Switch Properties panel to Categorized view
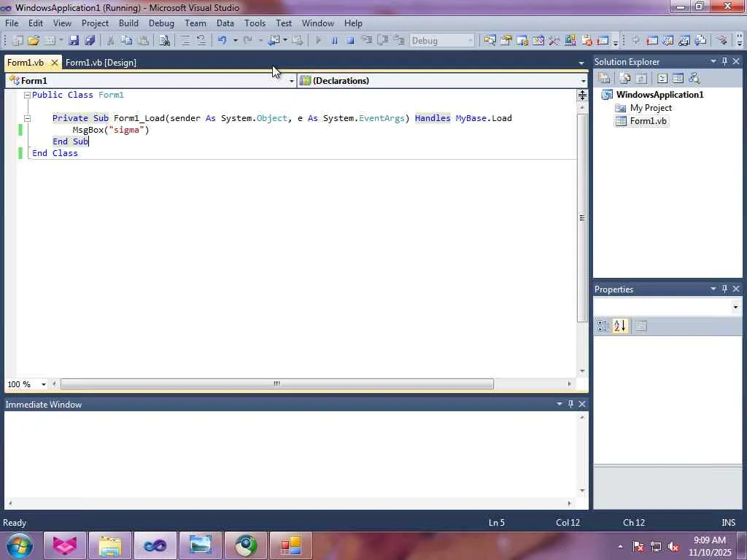 [603, 326]
